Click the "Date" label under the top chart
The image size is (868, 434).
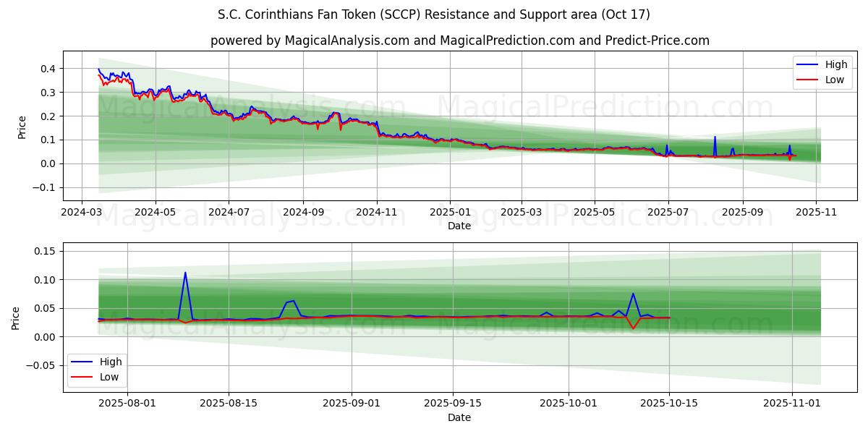[459, 226]
